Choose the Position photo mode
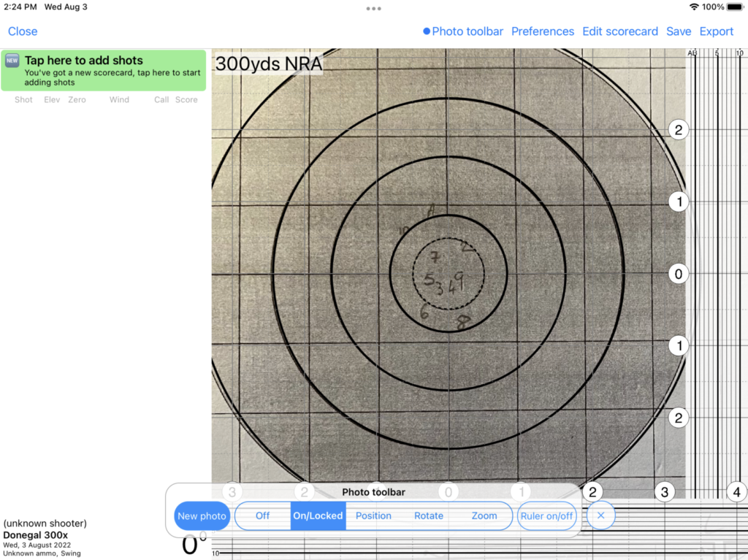 373,515
